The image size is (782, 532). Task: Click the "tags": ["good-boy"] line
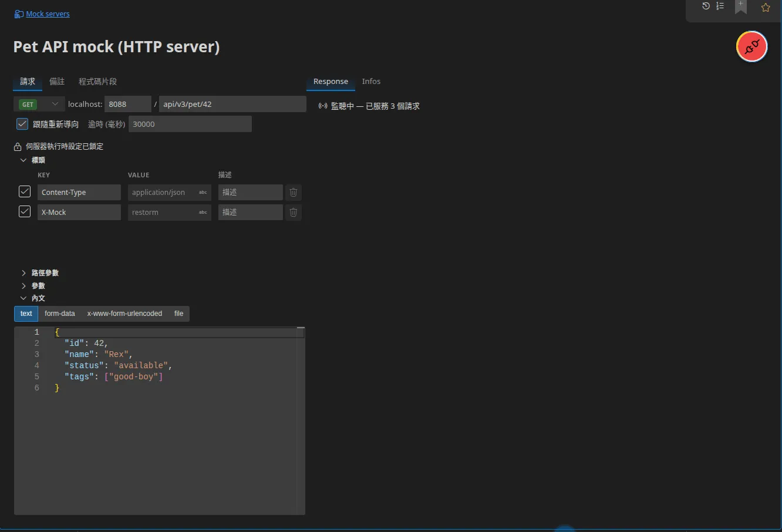point(113,376)
